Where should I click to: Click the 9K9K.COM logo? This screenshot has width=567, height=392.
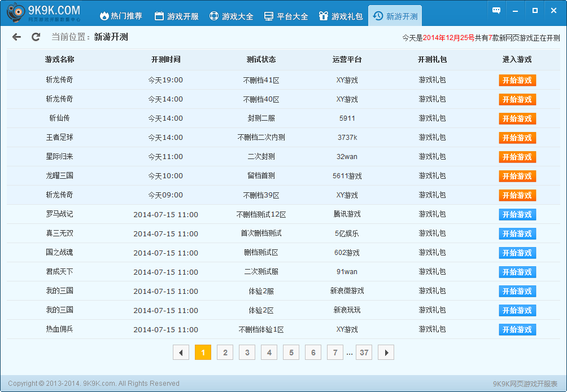[43, 12]
